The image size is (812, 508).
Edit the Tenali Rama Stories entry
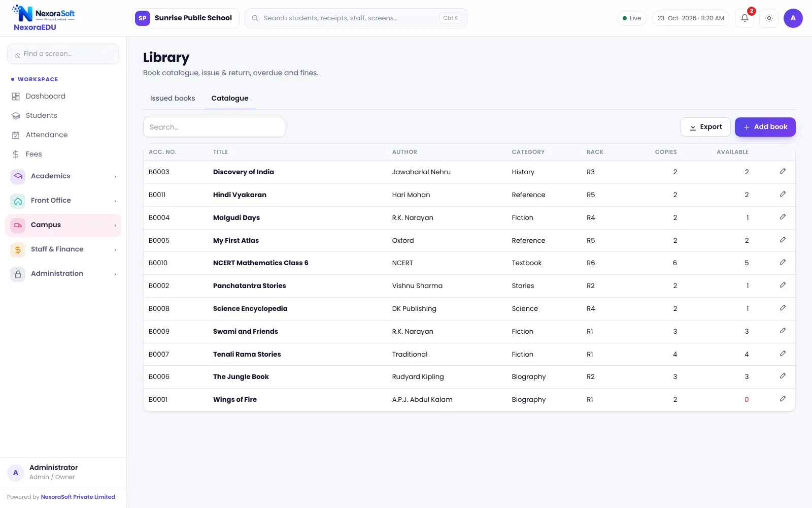tap(783, 354)
